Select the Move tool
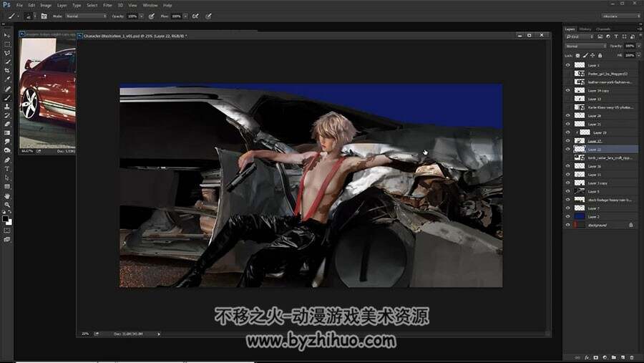This screenshot has width=644, height=363. [x=7, y=35]
